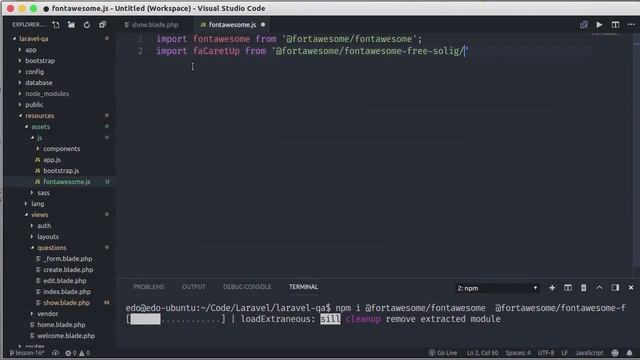Open create.blade.php file

68,270
